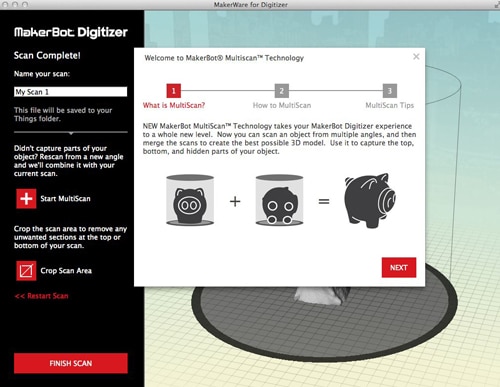Click the MakerBot Digitizer logo
The image size is (500, 387).
71,32
